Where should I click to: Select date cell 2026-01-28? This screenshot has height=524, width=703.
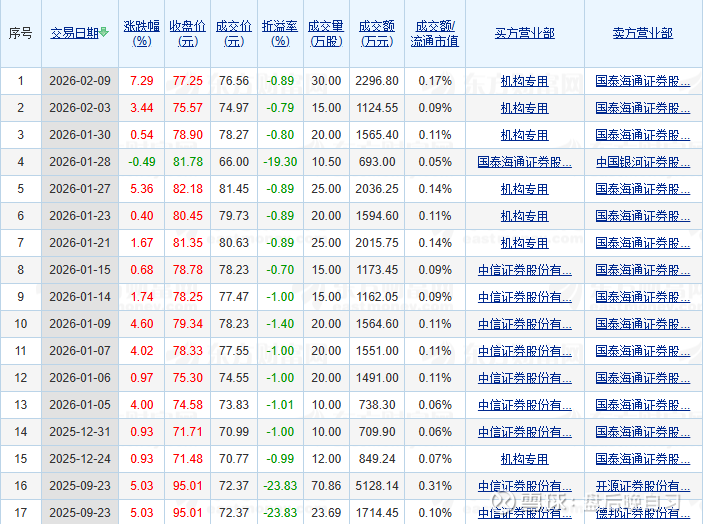click(80, 162)
